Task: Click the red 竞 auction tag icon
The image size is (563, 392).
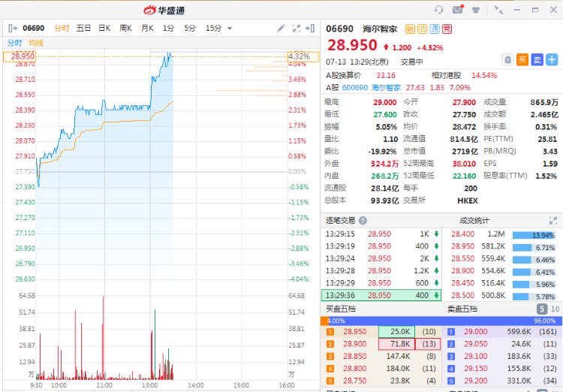Action: pos(447,29)
